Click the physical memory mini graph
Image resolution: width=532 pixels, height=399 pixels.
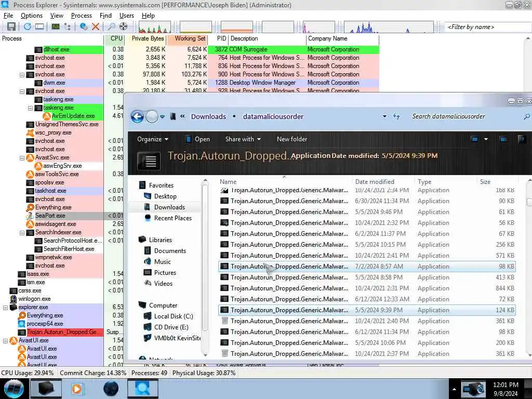click(x=237, y=27)
